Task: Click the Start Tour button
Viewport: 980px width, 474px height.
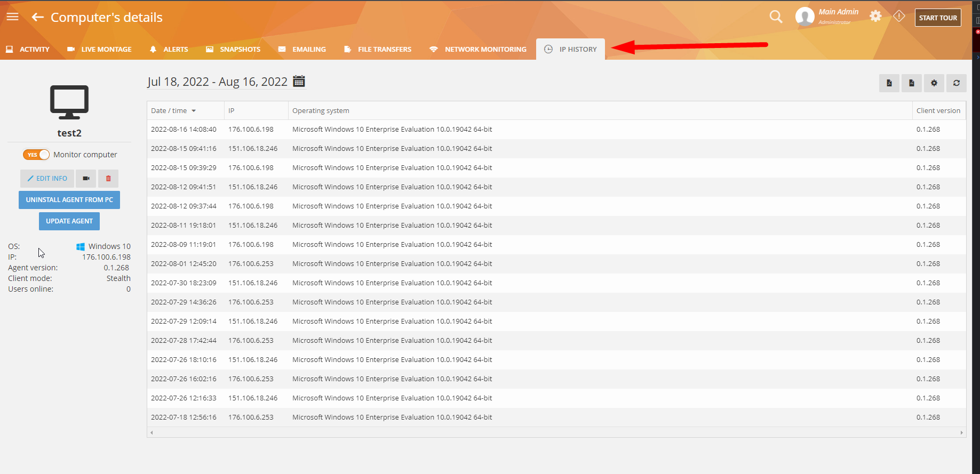Action: click(937, 18)
